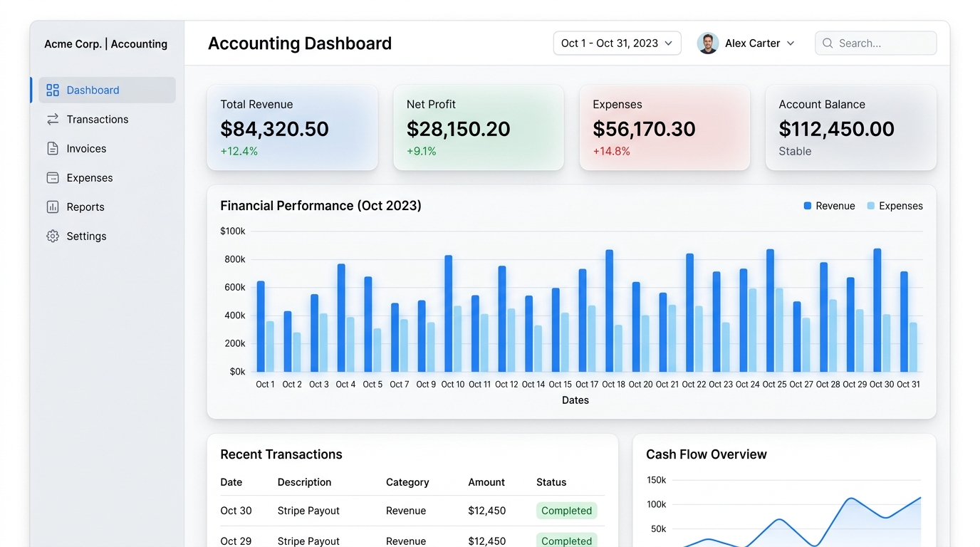Image resolution: width=980 pixels, height=547 pixels.
Task: Click Alex Carter's avatar photo
Action: (x=708, y=43)
